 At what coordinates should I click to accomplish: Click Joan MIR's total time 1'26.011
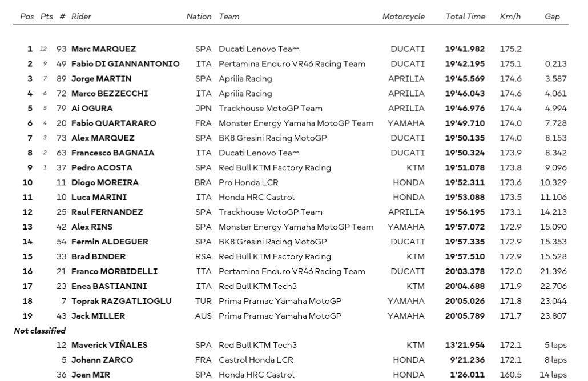[468, 375]
